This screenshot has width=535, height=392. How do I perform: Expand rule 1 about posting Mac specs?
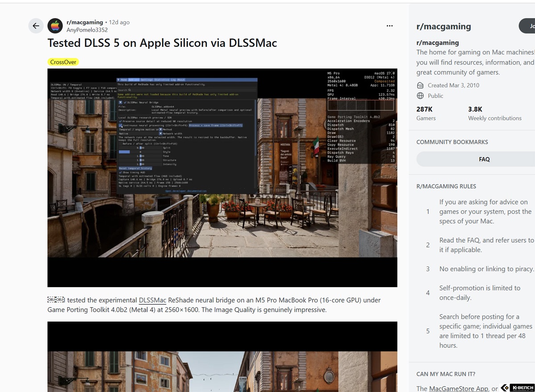(x=476, y=211)
